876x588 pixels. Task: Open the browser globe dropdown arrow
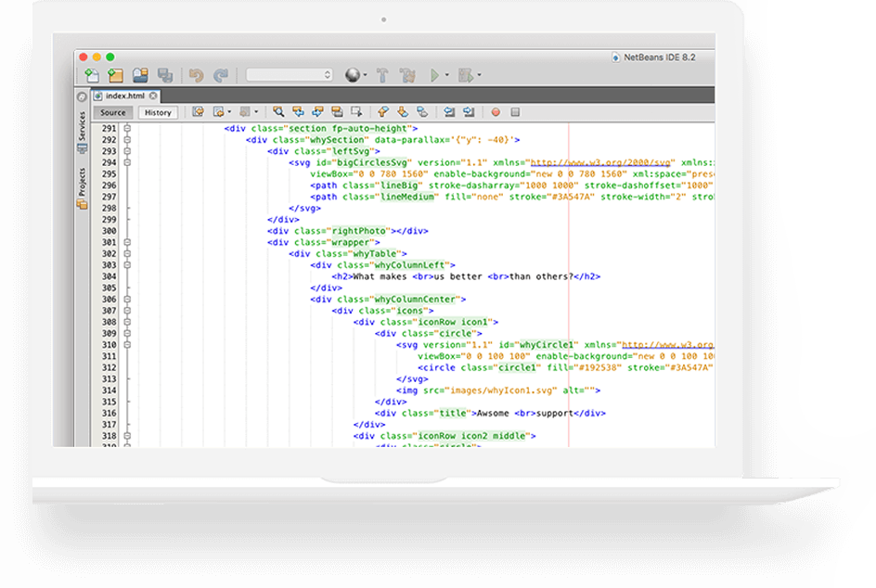point(365,76)
